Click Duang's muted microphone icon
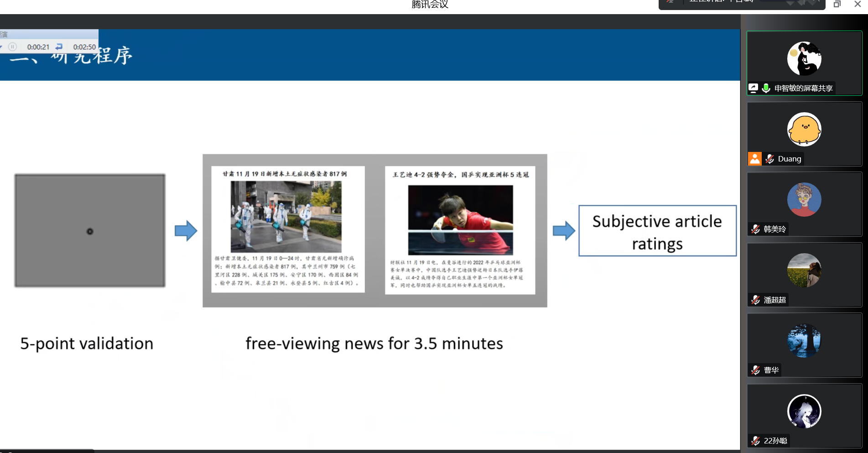Image resolution: width=868 pixels, height=453 pixels. [x=769, y=159]
